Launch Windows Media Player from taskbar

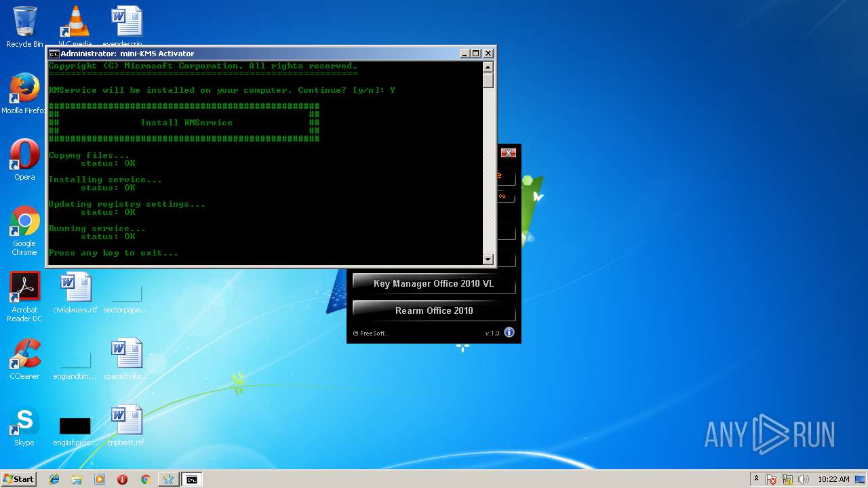100,479
